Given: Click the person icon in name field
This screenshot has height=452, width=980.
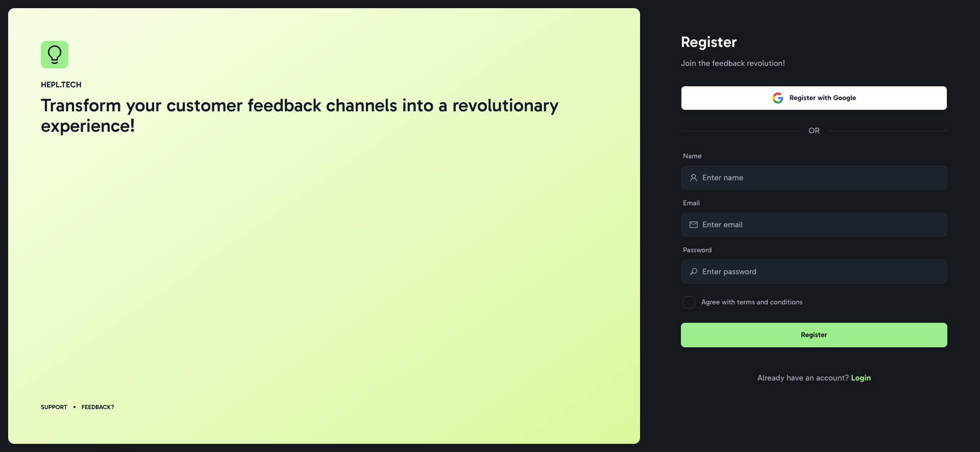Looking at the screenshot, I should point(694,178).
